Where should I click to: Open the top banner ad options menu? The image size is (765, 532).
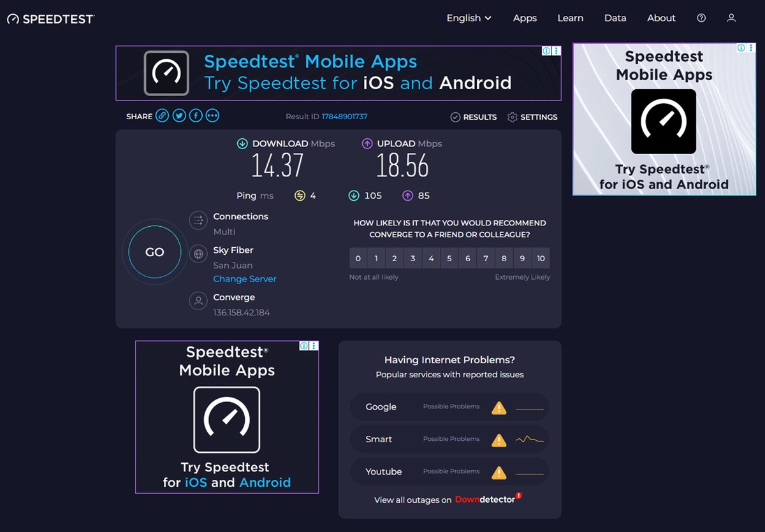[557, 51]
